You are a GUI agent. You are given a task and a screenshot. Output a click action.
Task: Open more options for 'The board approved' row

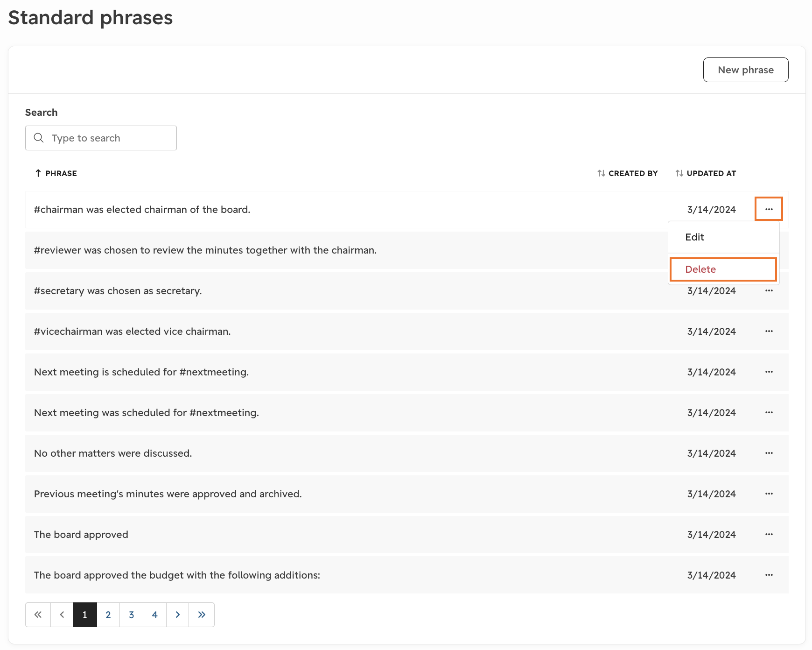pos(769,534)
